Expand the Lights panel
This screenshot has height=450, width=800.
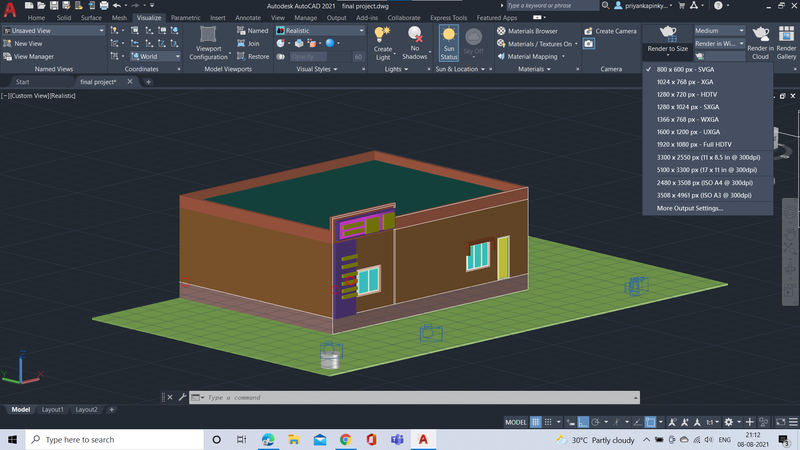click(x=396, y=69)
